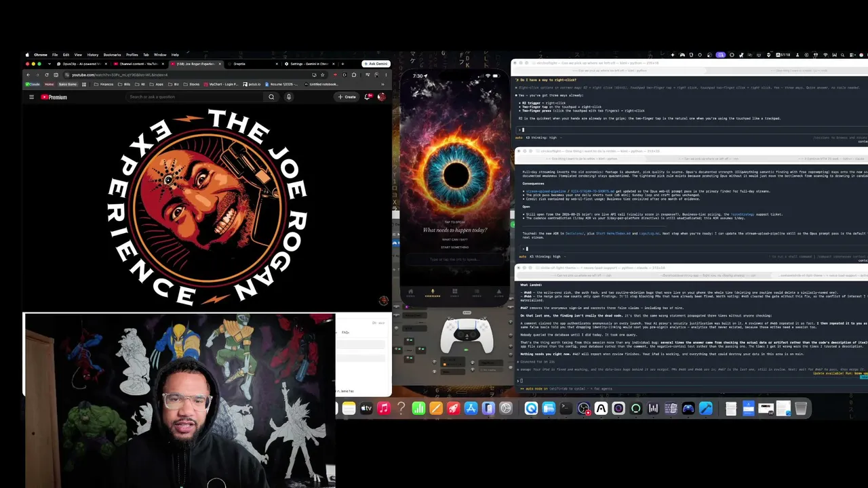Open the History menu in the menu bar

point(93,55)
